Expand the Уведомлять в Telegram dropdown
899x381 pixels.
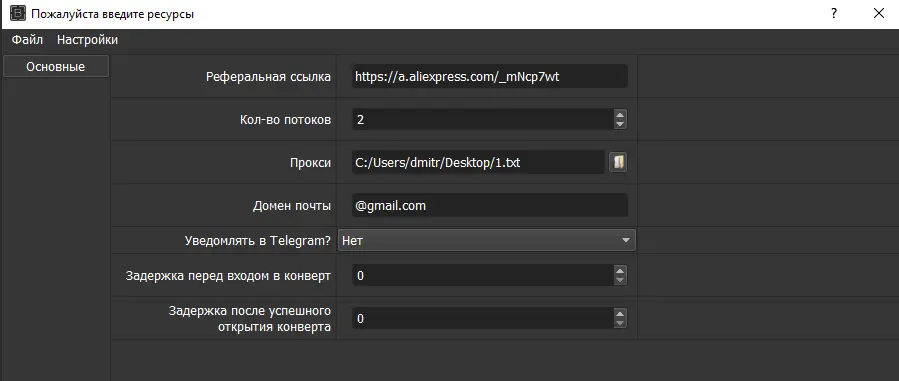[x=487, y=241]
